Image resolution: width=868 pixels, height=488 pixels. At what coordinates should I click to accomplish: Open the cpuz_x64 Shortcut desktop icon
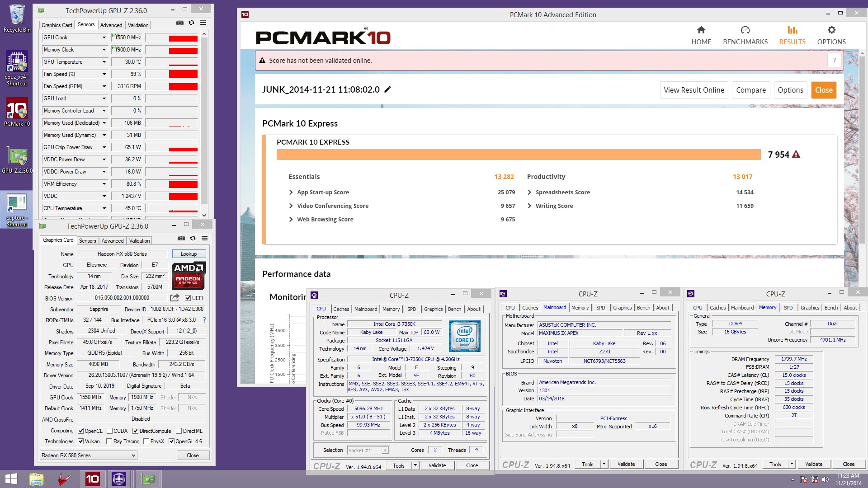[x=17, y=68]
